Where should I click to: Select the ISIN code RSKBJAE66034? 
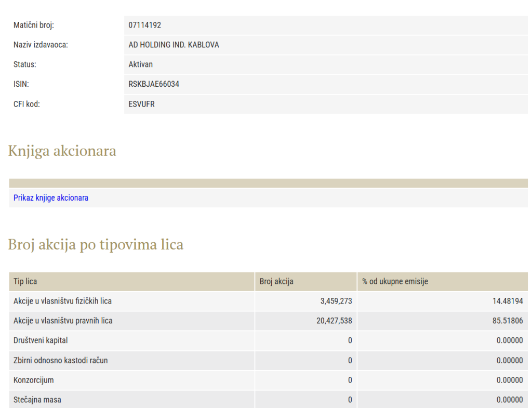pyautogui.click(x=154, y=84)
